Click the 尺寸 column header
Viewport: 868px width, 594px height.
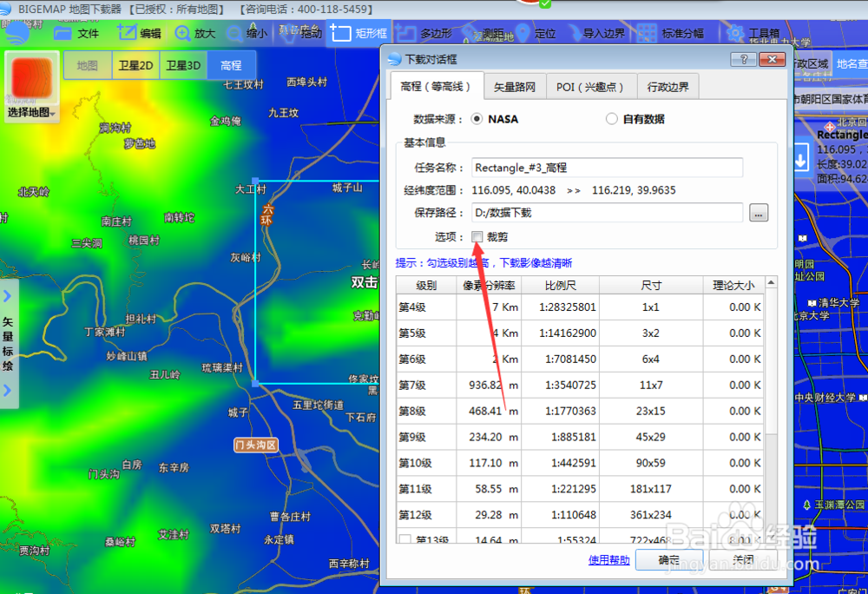(x=651, y=285)
